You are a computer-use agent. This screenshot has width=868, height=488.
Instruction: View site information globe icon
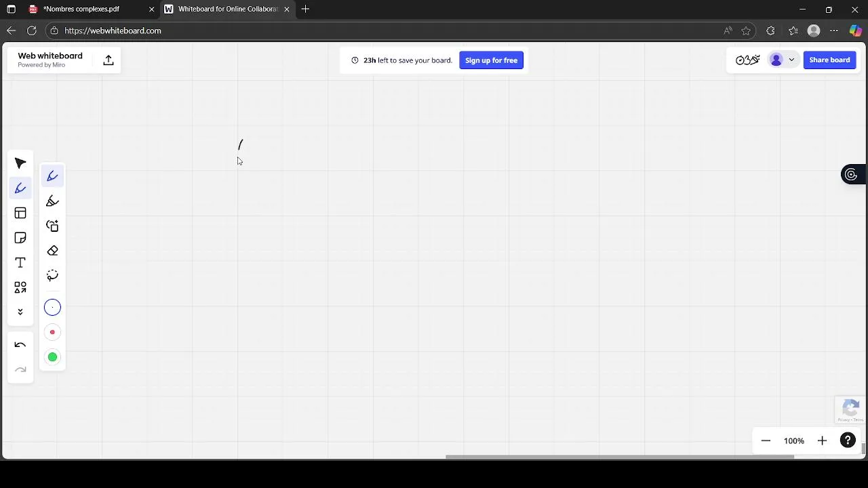coord(54,30)
